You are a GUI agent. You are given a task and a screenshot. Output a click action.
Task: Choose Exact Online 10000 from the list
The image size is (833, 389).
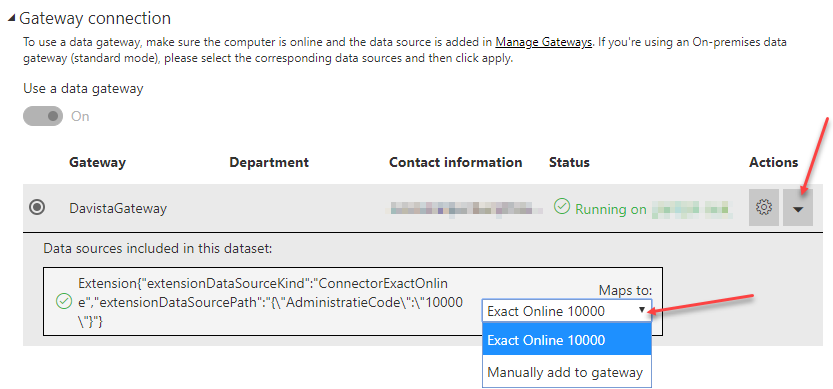(x=566, y=340)
